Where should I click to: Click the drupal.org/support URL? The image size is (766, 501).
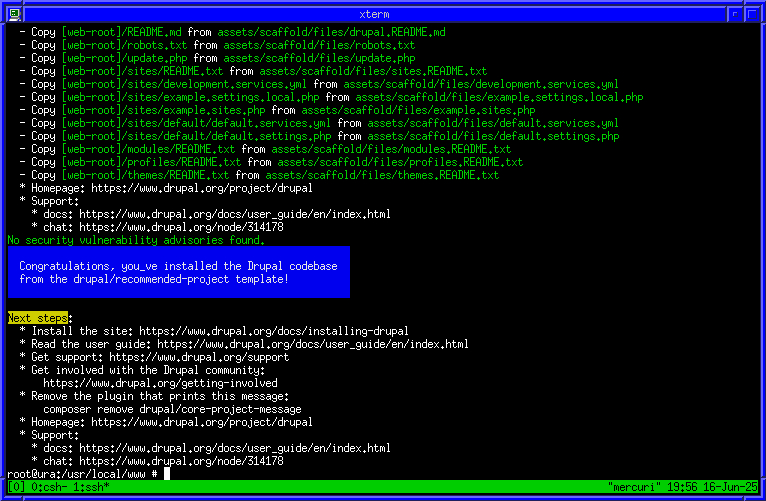pos(199,357)
